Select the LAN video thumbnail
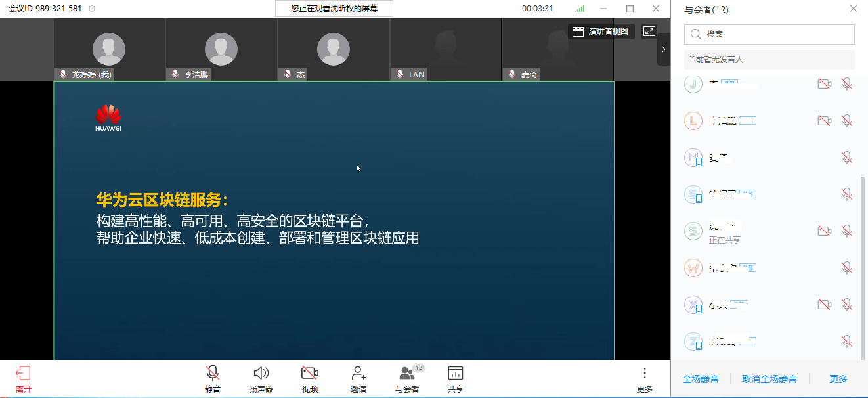The width and height of the screenshot is (868, 398). coord(446,49)
